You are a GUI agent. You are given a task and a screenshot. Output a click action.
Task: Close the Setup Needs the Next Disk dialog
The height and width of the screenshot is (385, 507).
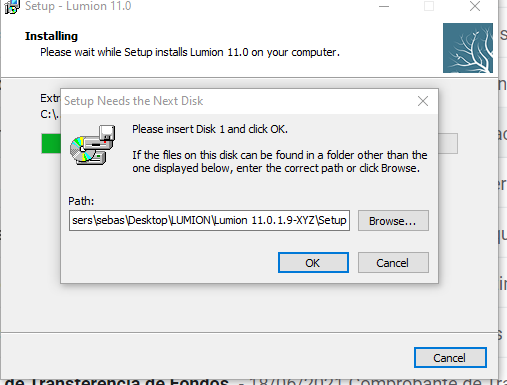[x=423, y=101]
